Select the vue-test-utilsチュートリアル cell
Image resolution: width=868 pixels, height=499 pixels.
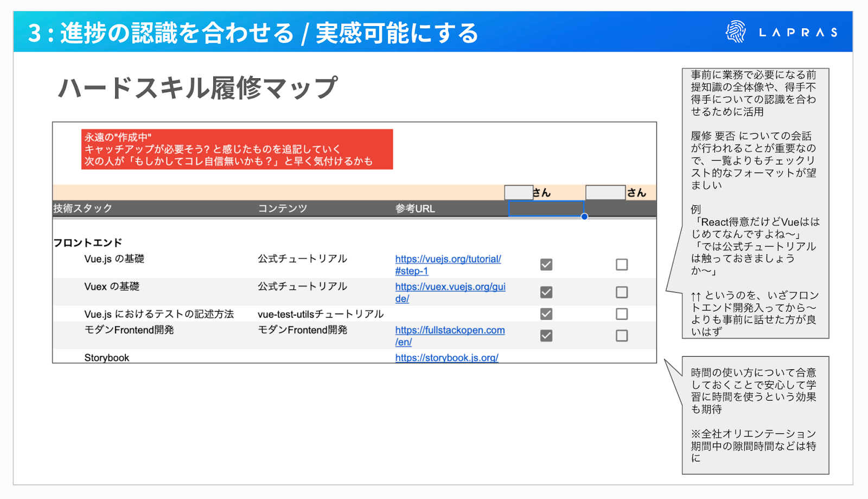coord(321,314)
